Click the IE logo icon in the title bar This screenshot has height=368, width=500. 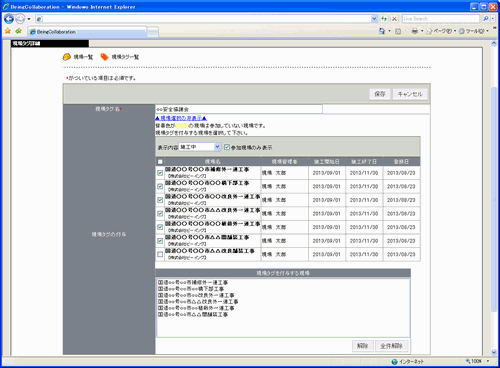click(6, 6)
